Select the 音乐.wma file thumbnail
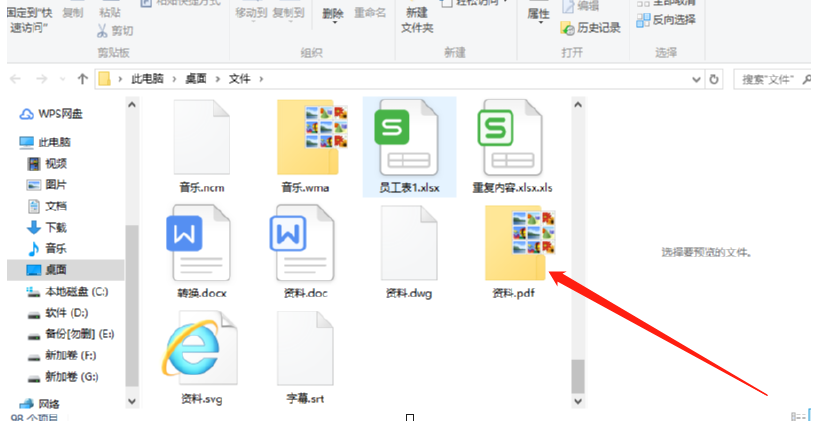Viewport: 838px width, 434px height. click(312, 137)
